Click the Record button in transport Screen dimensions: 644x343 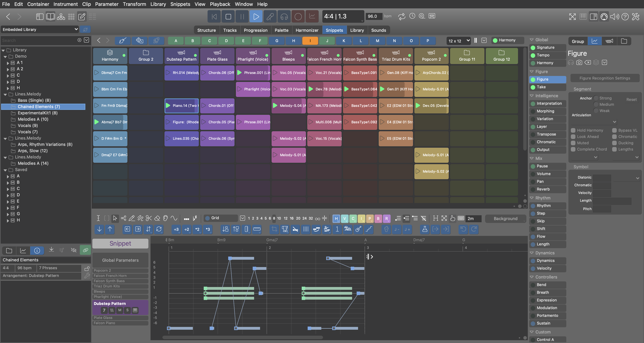pos(298,16)
